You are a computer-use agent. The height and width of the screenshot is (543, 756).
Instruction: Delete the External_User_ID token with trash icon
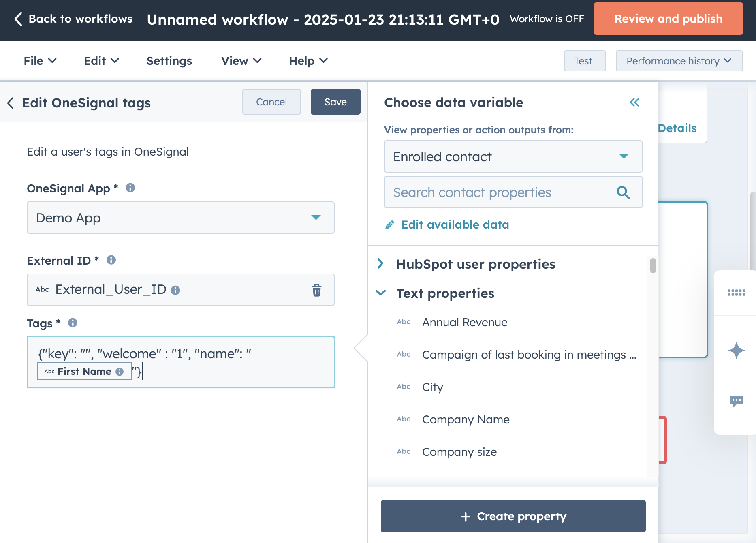(x=316, y=290)
